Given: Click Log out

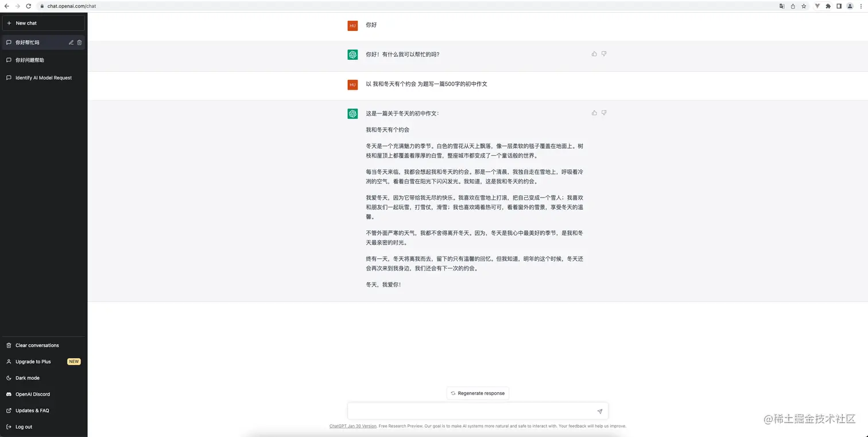Looking at the screenshot, I should pos(44,427).
